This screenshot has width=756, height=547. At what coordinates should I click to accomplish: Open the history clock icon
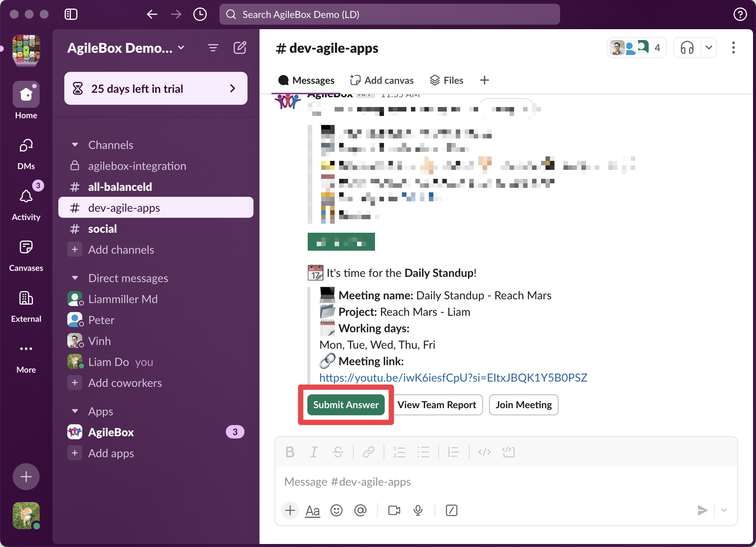click(x=200, y=15)
